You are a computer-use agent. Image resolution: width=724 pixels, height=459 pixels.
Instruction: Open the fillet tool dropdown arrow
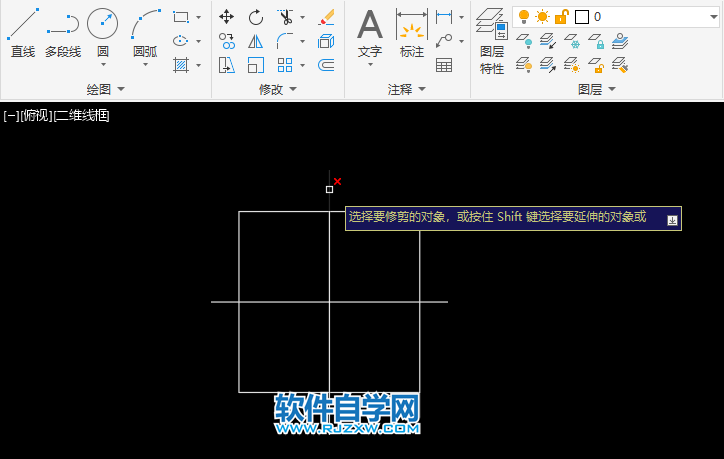coord(302,42)
